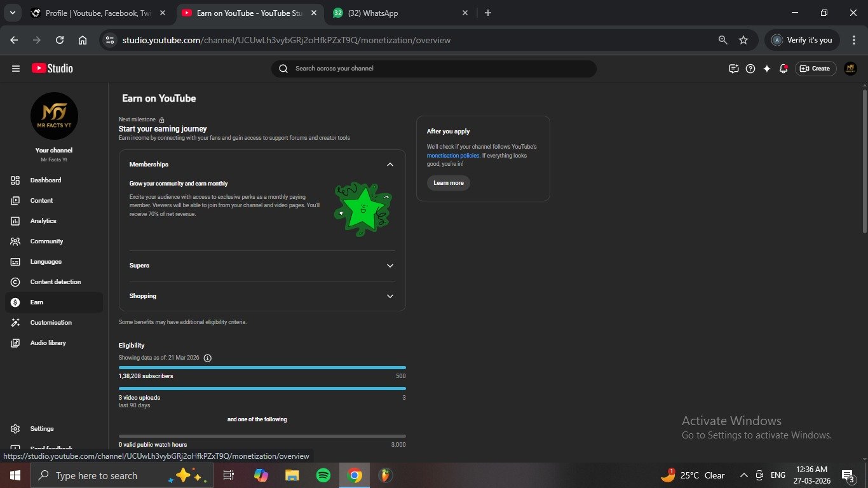Image resolution: width=868 pixels, height=488 pixels.
Task: Open the monetisation policies link
Action: 452,156
